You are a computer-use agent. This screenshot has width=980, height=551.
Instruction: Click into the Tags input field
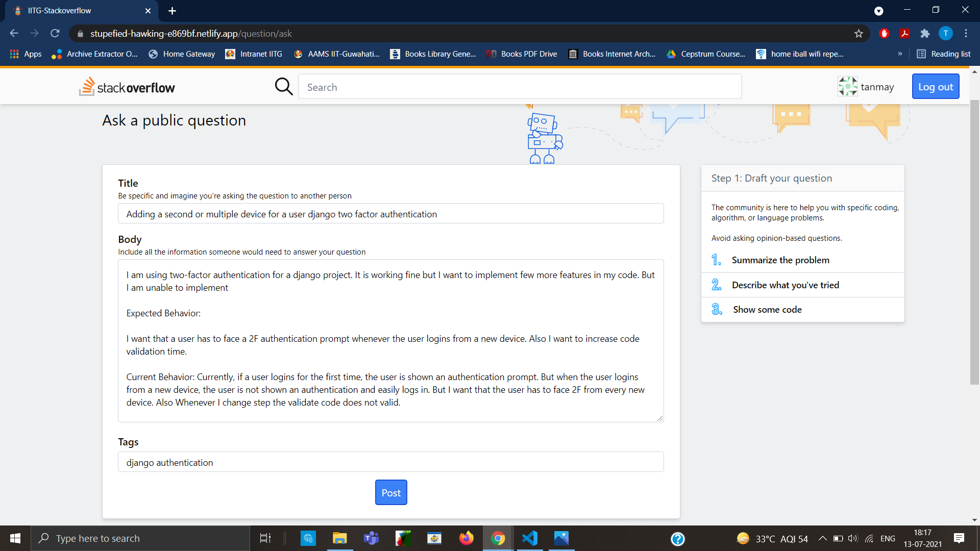[390, 462]
